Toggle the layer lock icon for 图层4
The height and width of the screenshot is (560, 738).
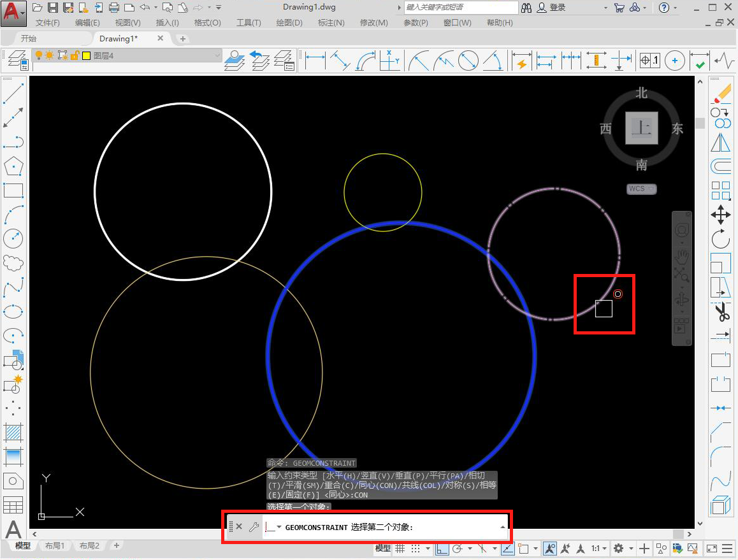74,55
